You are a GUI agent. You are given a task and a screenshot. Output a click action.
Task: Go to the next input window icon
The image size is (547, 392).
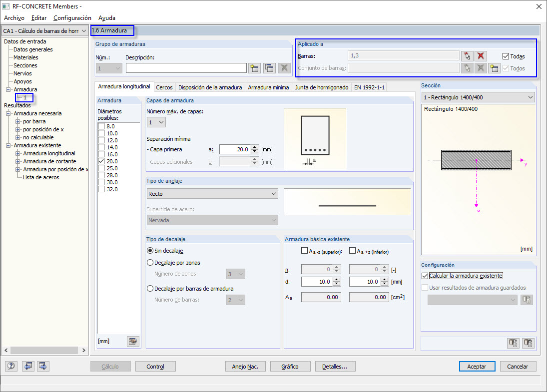(43, 366)
